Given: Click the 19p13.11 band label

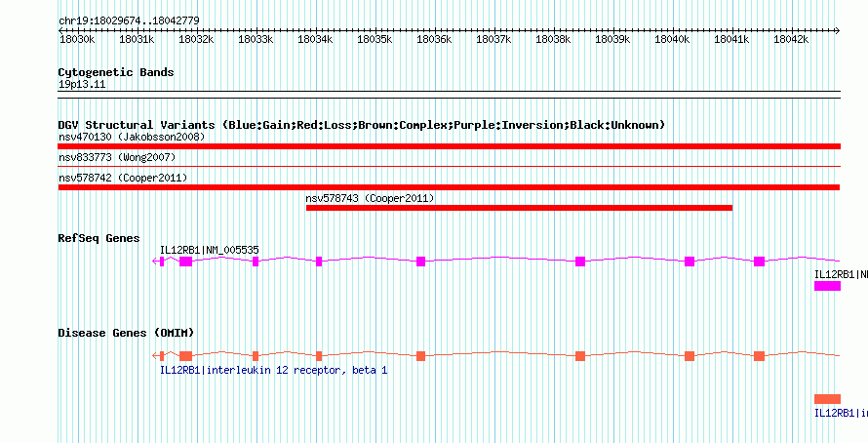Looking at the screenshot, I should pyautogui.click(x=82, y=85).
